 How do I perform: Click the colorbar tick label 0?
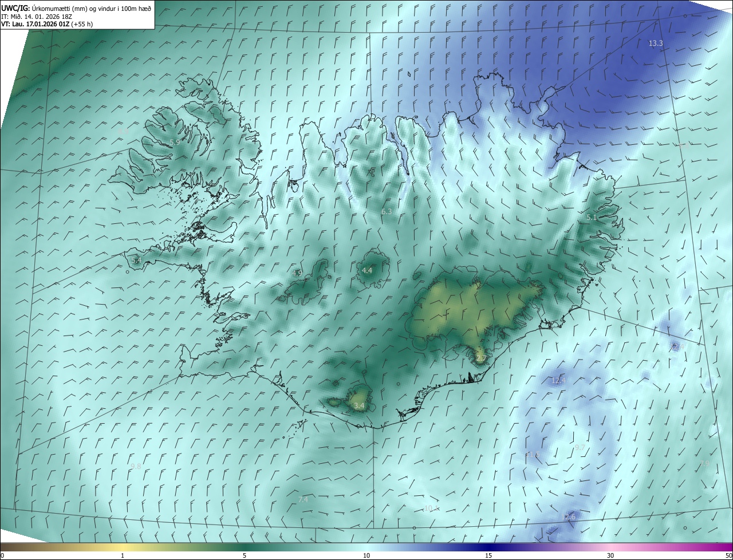pos(2,555)
